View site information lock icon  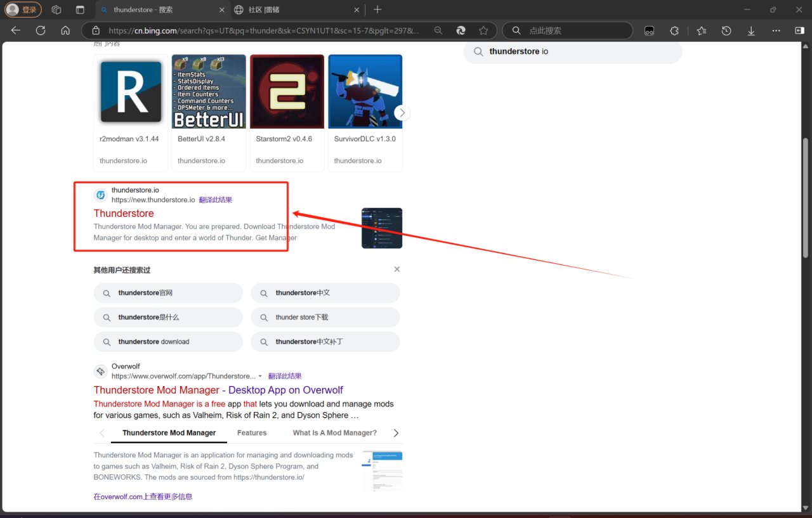(96, 30)
